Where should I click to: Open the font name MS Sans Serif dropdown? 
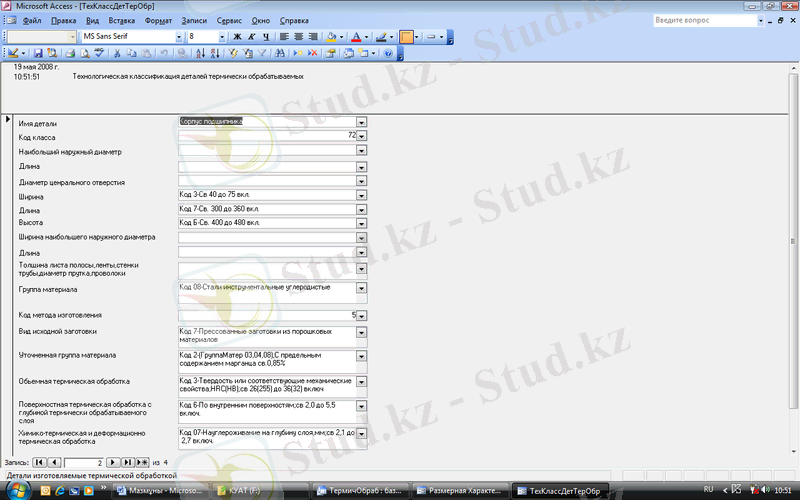pos(179,37)
